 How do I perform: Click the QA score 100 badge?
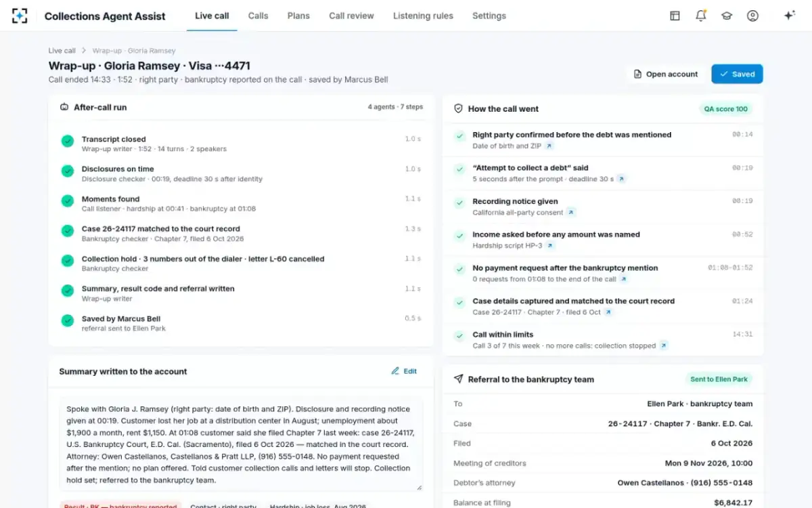(726, 108)
